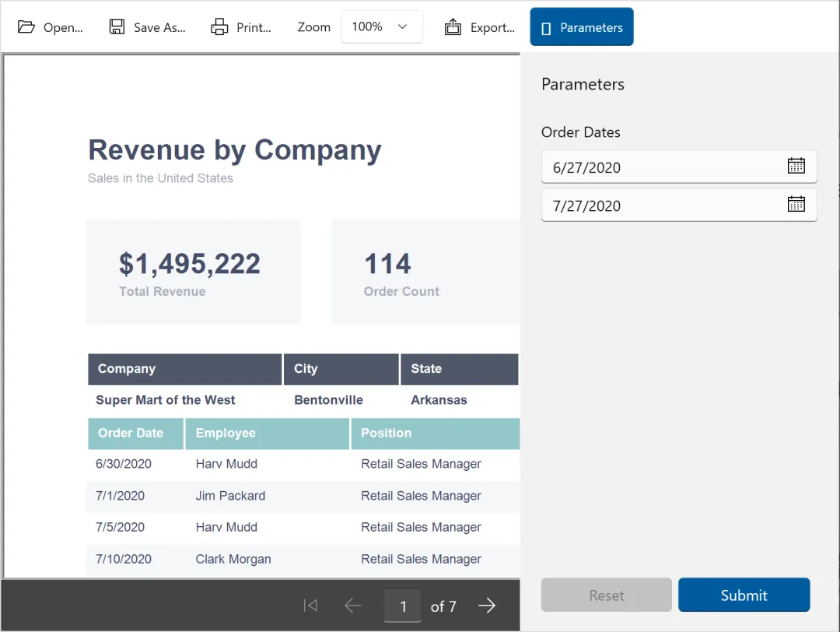Click the Order Date column header

tap(135, 434)
